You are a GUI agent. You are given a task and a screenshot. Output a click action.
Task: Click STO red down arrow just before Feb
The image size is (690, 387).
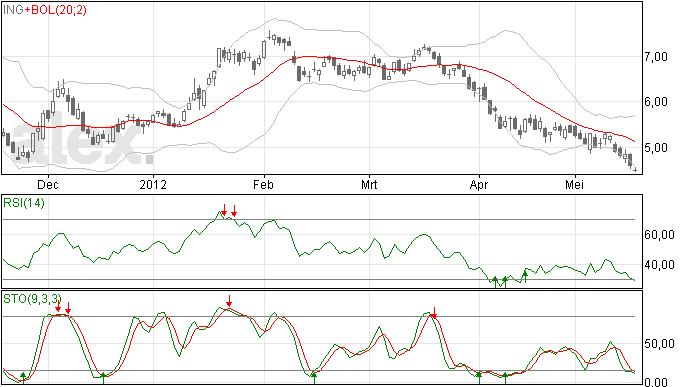229,301
